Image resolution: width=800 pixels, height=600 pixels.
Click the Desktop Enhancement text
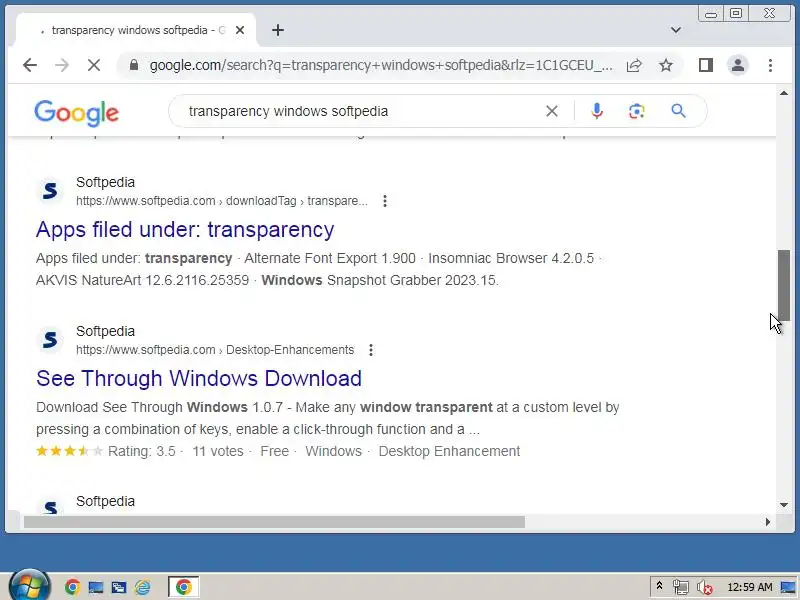pos(449,452)
